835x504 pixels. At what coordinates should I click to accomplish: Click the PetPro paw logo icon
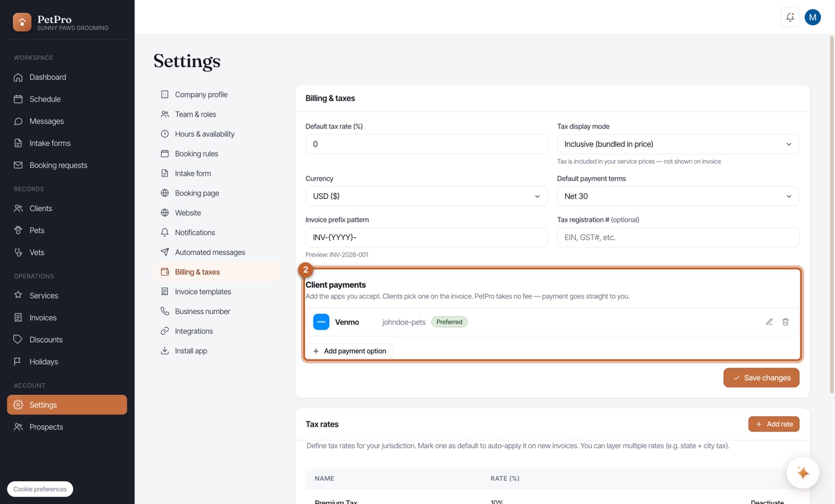coord(22,22)
